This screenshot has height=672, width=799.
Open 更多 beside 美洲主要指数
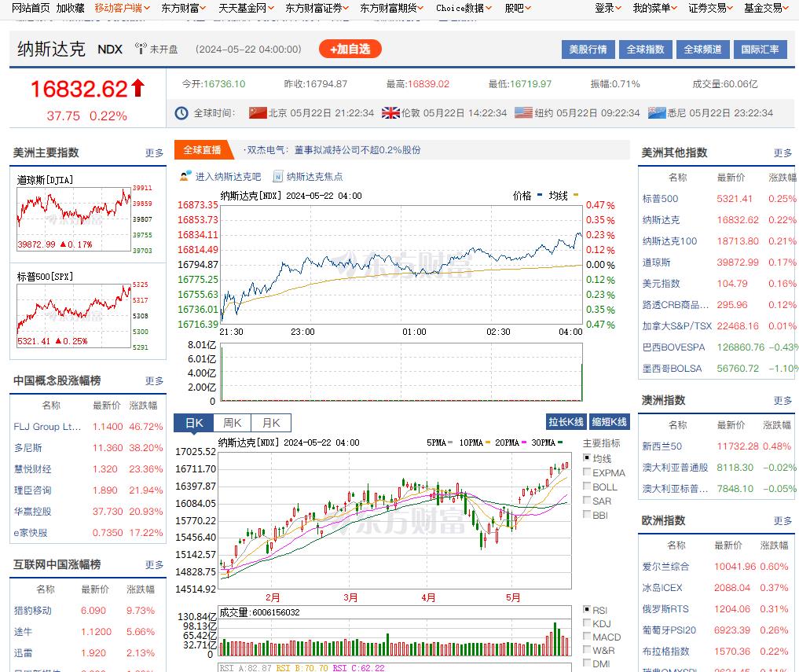[155, 153]
